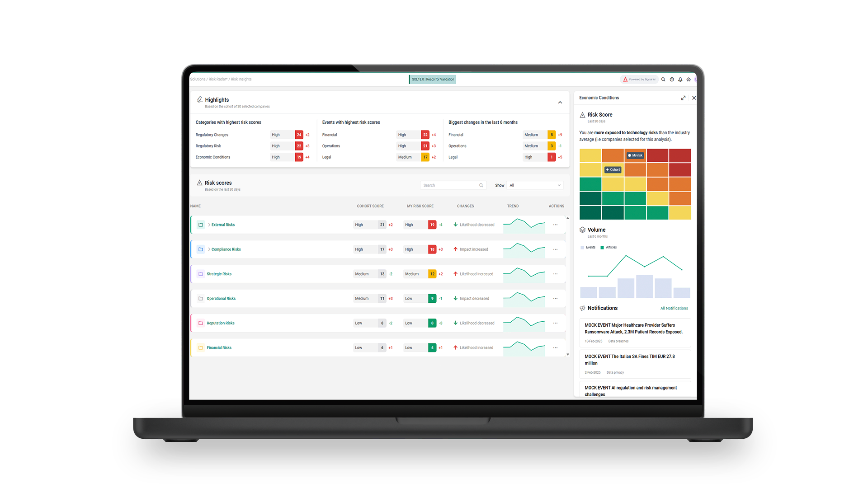Image resolution: width=868 pixels, height=488 pixels.
Task: Go to home via house icon
Action: pyautogui.click(x=689, y=80)
